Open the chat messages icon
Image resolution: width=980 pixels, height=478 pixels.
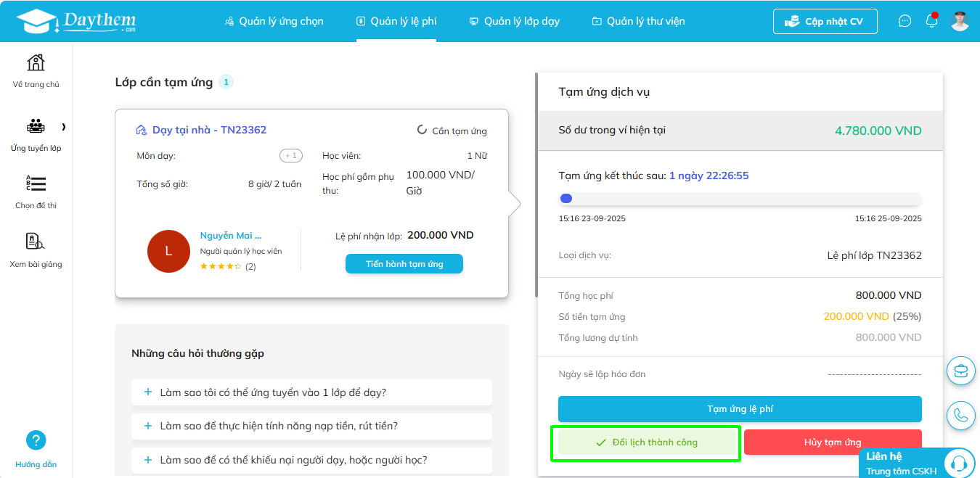pyautogui.click(x=905, y=21)
